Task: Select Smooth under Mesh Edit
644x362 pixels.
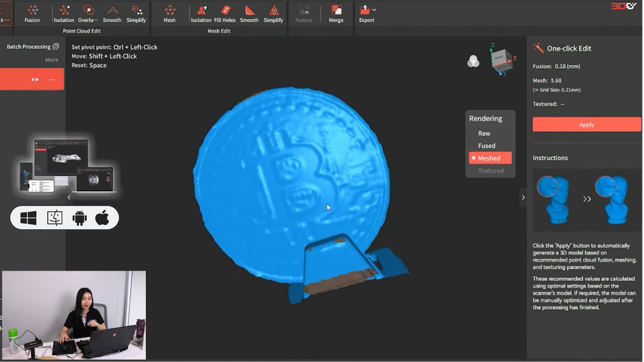Action: 249,13
